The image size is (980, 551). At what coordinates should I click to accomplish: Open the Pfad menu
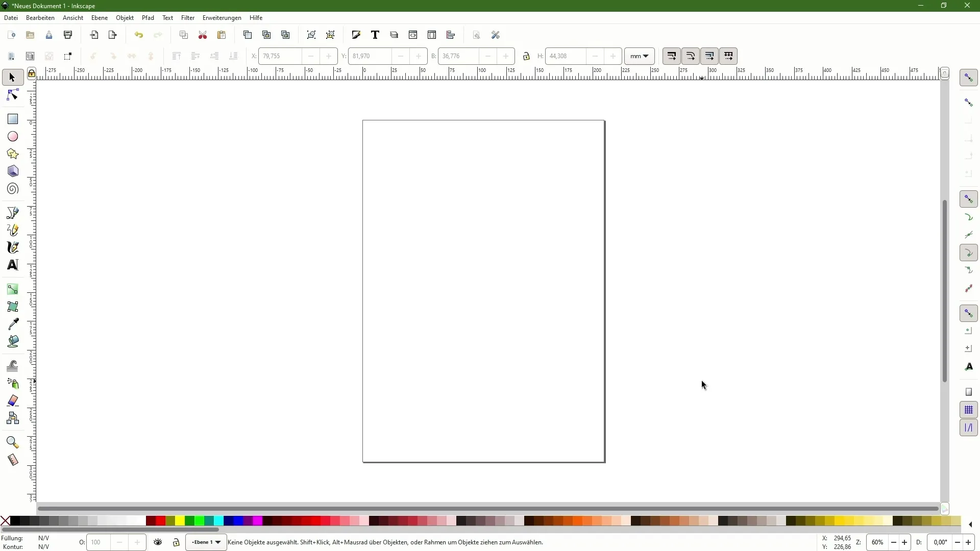pos(148,18)
